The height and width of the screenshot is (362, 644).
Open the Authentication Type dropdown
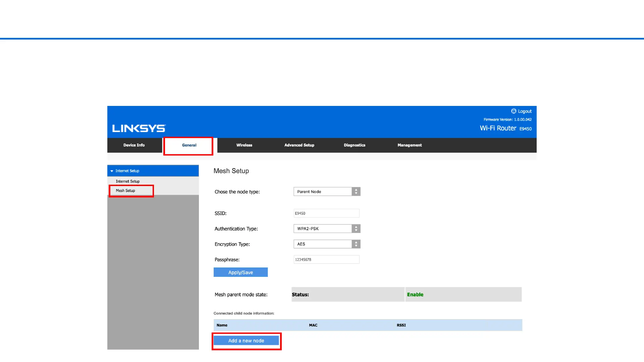tap(327, 229)
